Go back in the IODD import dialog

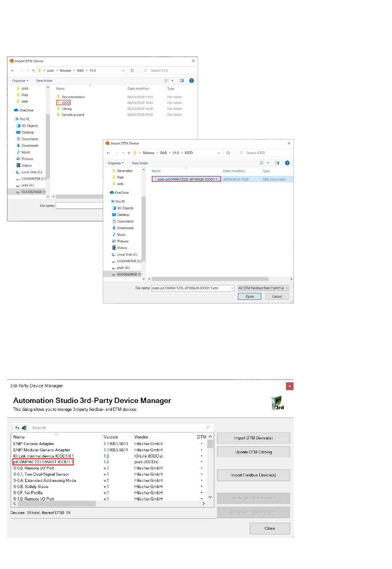(108, 153)
